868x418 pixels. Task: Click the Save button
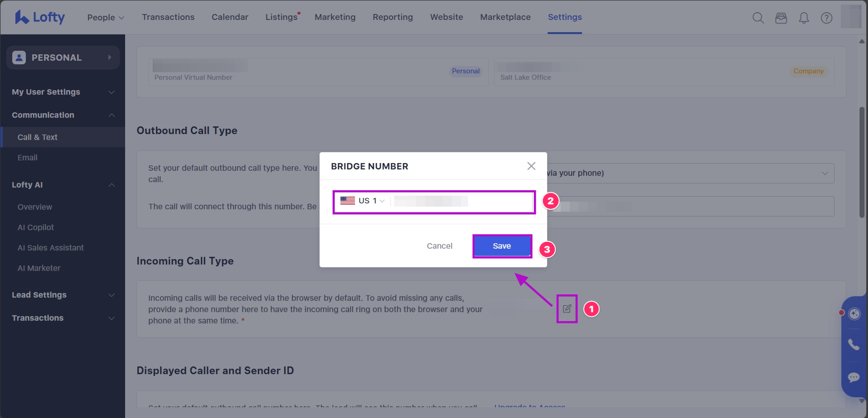pyautogui.click(x=502, y=246)
